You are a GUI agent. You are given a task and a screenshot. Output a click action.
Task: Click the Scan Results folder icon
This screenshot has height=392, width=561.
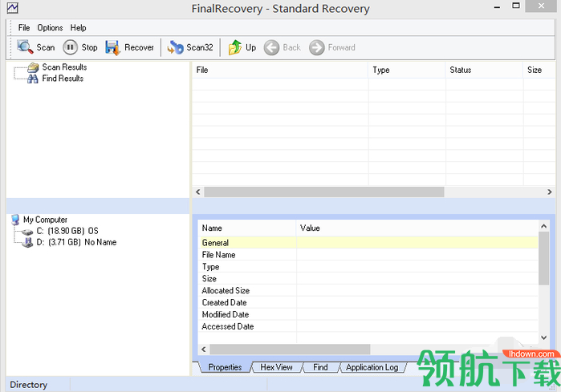(33, 67)
